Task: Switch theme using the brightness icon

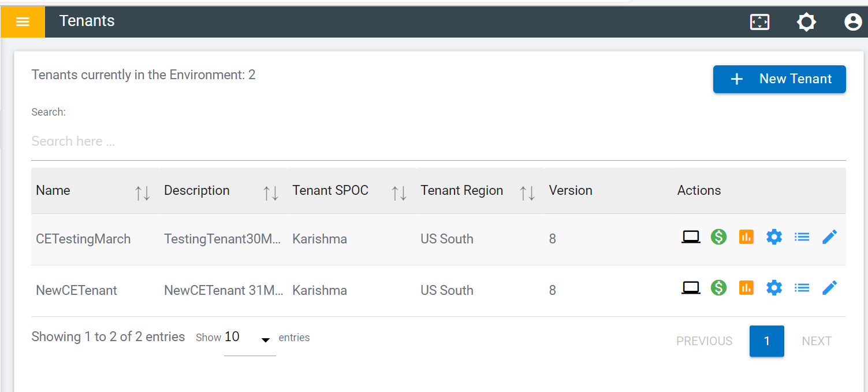Action: pyautogui.click(x=806, y=22)
